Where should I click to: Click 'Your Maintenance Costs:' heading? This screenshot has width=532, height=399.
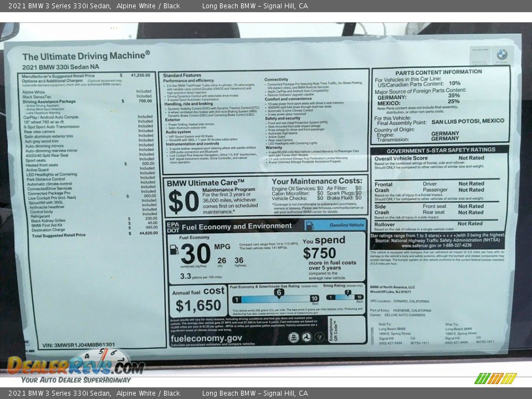(x=317, y=181)
